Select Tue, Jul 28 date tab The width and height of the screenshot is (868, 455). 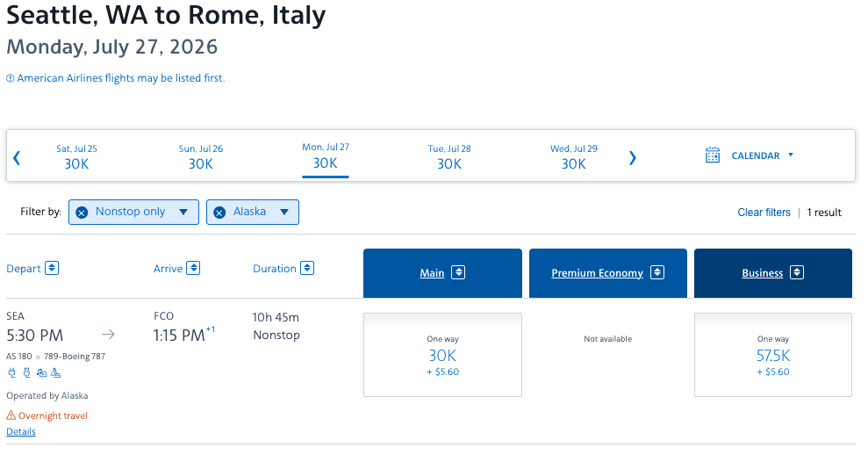449,157
